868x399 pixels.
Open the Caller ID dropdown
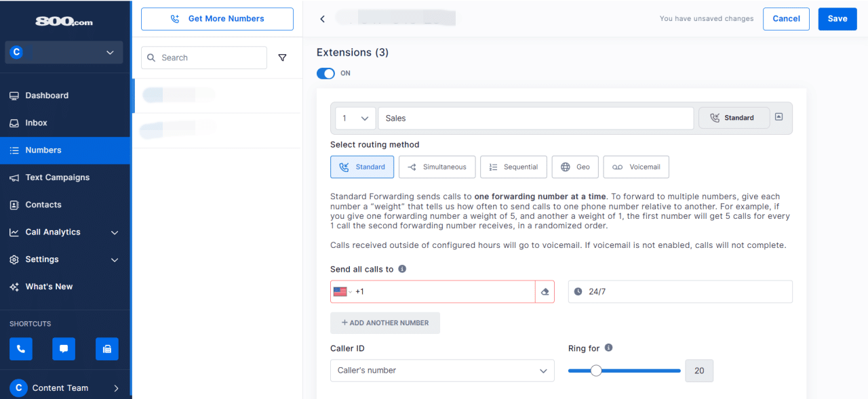[442, 371]
